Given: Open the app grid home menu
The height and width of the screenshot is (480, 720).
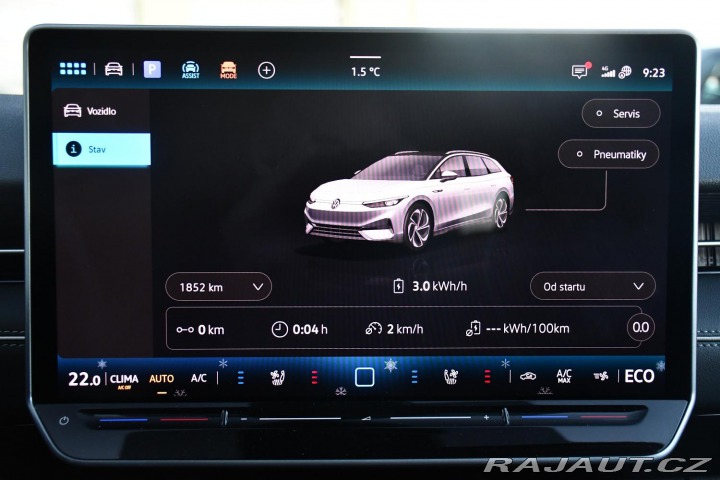Looking at the screenshot, I should tap(73, 69).
